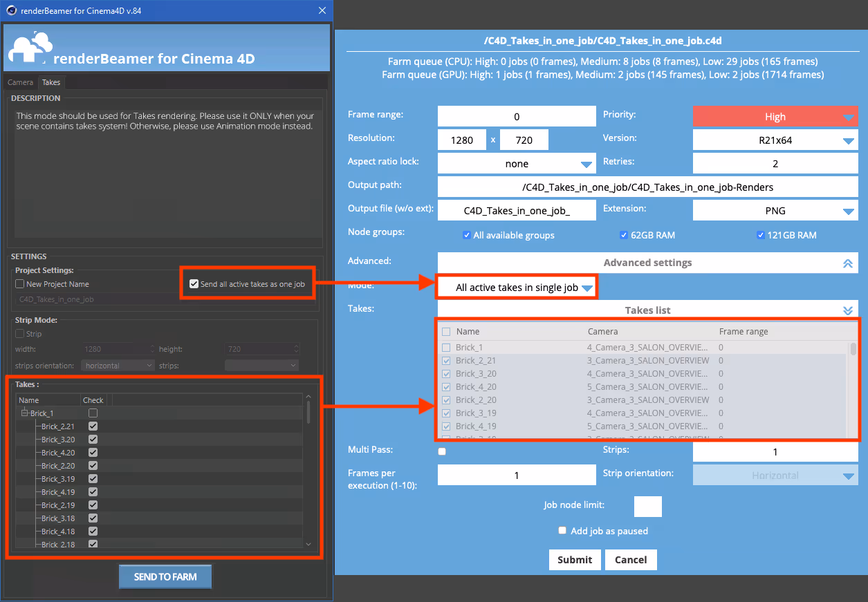
Task: Click the Job node limit field
Action: coord(647,507)
